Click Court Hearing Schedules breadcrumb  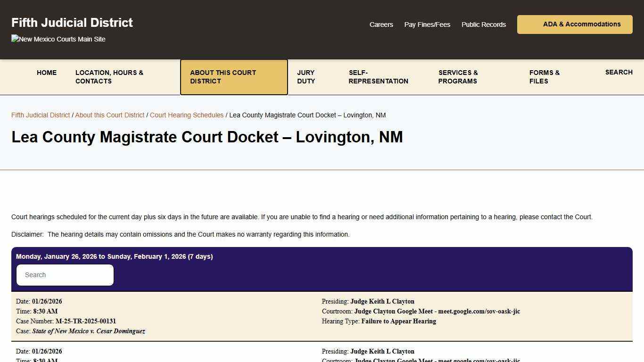click(x=187, y=115)
